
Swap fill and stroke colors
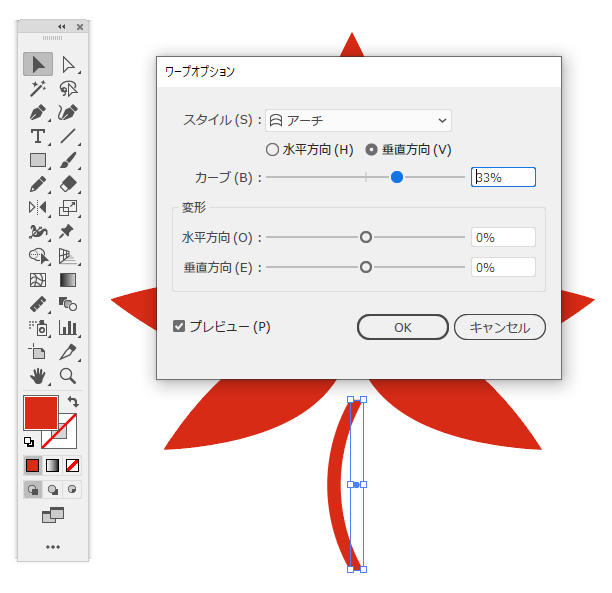pos(73,401)
